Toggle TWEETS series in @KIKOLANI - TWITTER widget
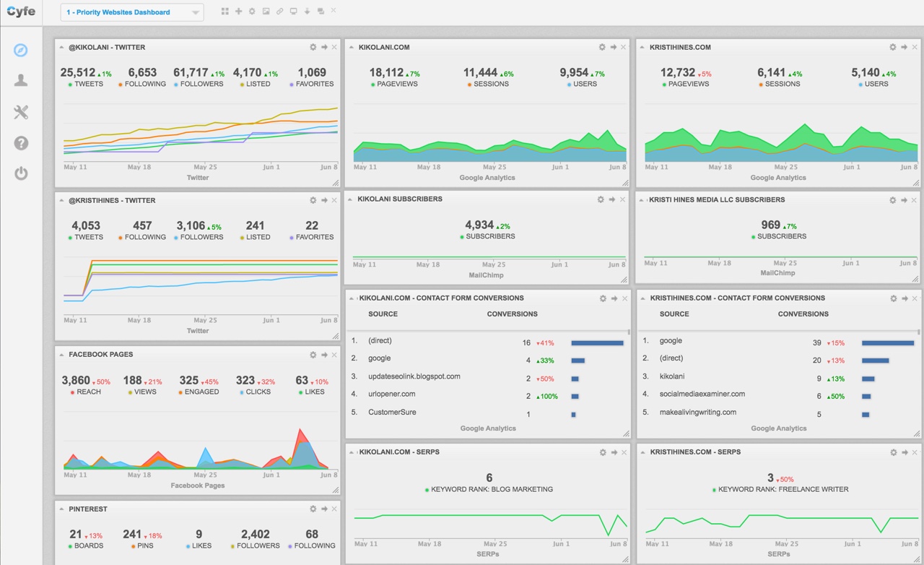The image size is (924, 565). pos(86,84)
